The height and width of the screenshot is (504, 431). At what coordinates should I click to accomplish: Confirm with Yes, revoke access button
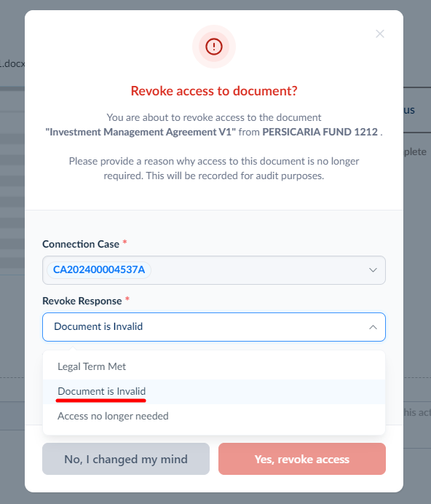tap(302, 459)
